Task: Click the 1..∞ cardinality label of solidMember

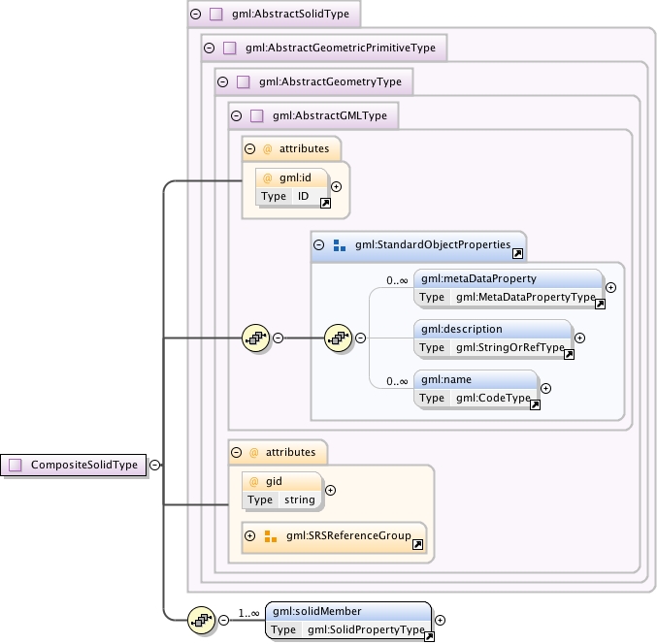Action: [248, 613]
